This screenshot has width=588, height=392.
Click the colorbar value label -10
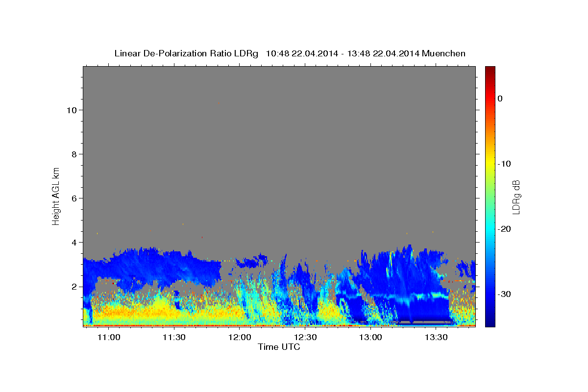504,164
